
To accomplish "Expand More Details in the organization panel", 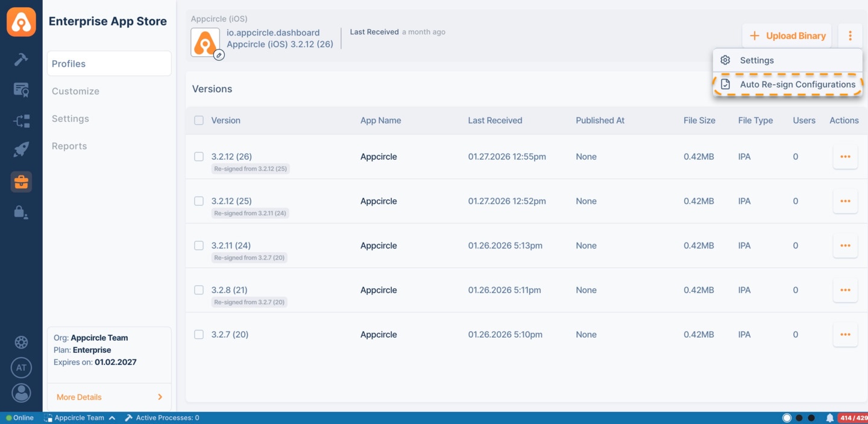I will coord(78,397).
